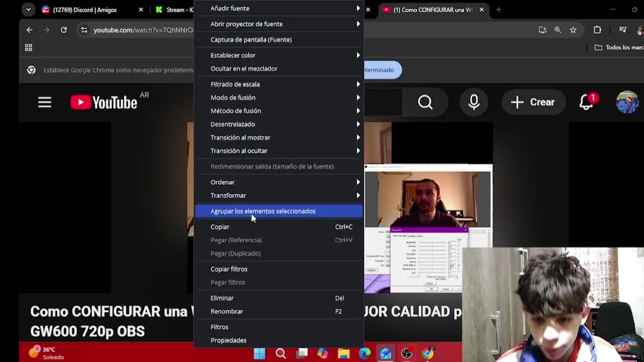Open Filtros from the context menu
Image resolution: width=644 pixels, height=362 pixels.
(x=279, y=327)
